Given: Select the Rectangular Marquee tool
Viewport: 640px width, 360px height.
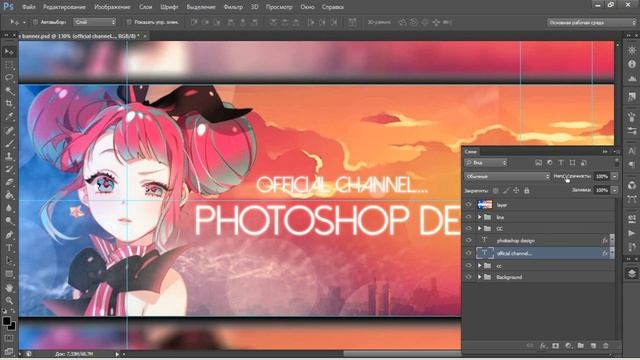Looking at the screenshot, I should click(x=9, y=65).
